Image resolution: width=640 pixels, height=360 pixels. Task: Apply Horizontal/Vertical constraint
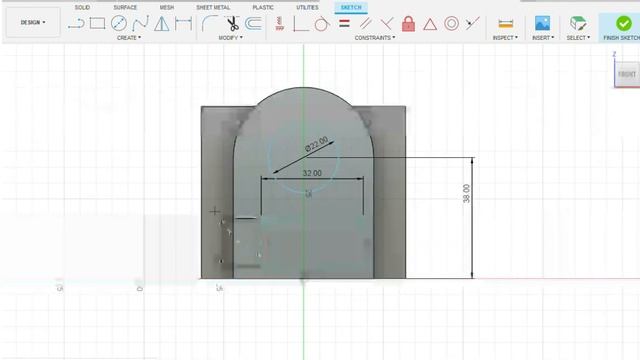tap(279, 24)
